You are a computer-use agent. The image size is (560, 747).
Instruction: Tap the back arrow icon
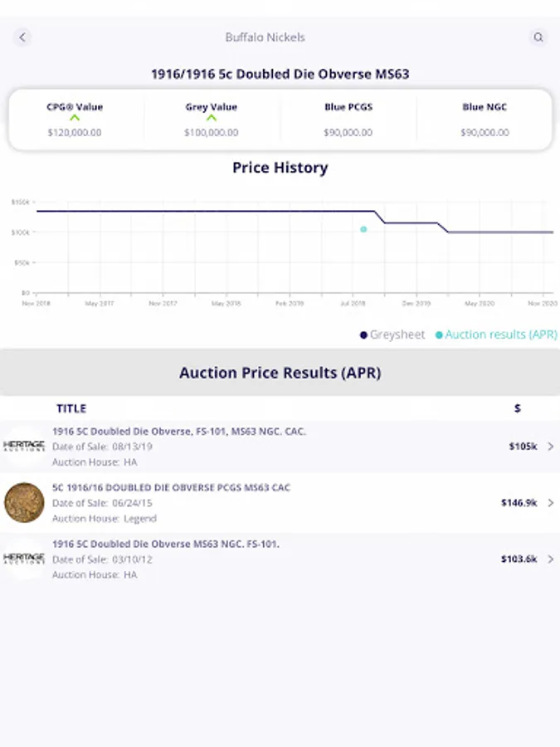pyautogui.click(x=22, y=37)
